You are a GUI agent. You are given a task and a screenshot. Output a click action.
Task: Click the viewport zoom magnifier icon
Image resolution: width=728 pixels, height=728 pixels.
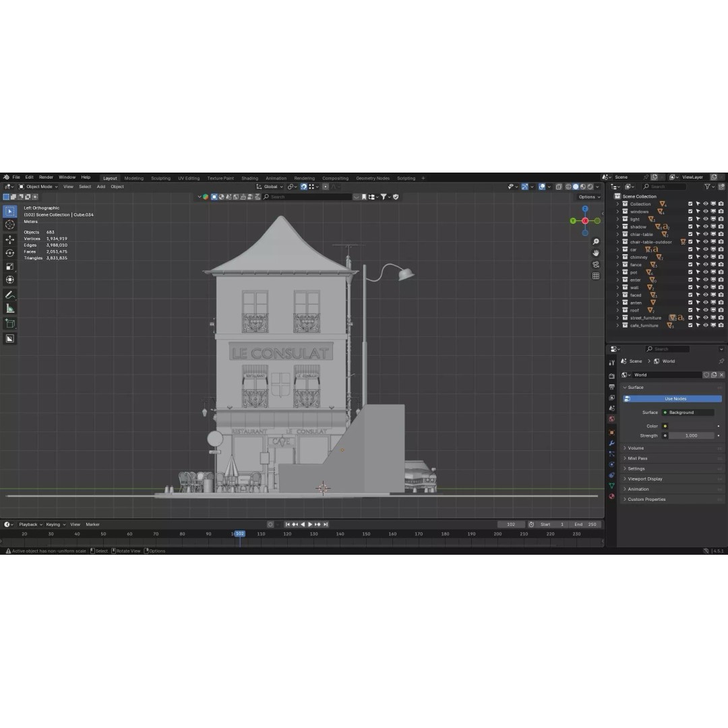(596, 242)
